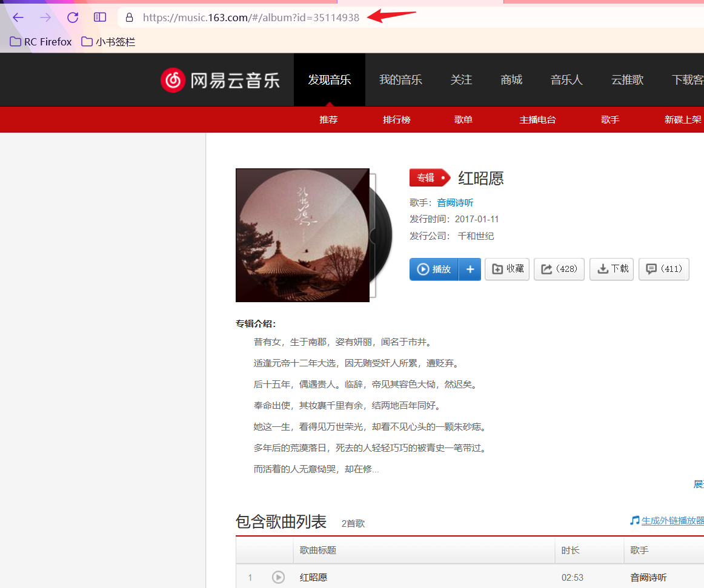
Task: Click 音阙诗听 in the song row
Action: (648, 577)
